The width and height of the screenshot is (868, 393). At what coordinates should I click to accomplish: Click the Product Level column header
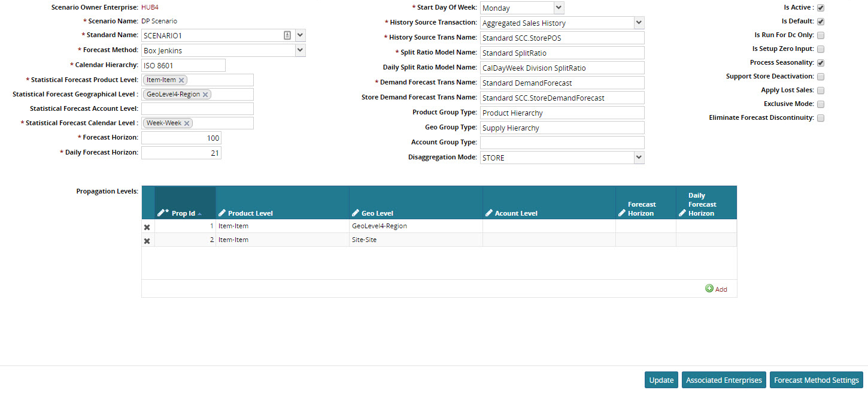tap(283, 203)
